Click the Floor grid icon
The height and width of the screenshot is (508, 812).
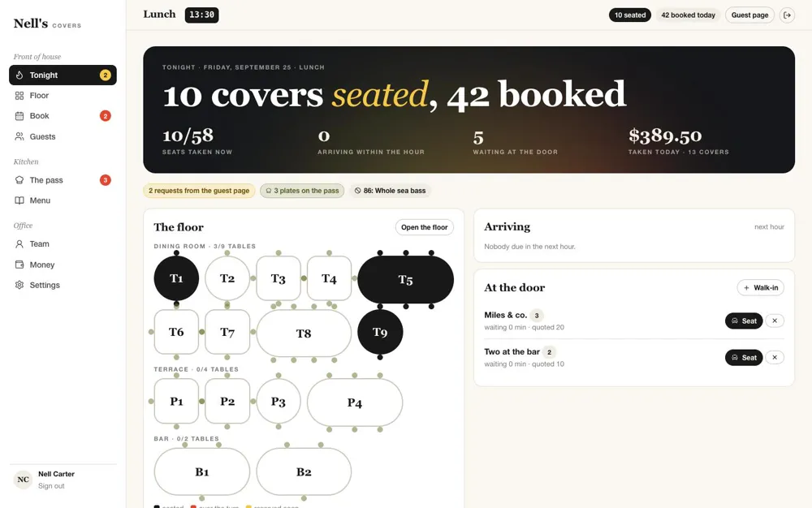(x=19, y=96)
